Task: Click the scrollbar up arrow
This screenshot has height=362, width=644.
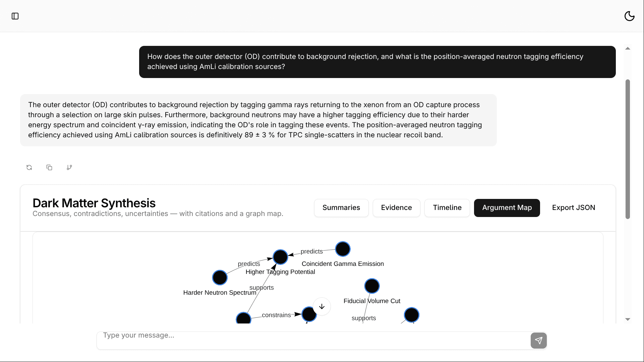Action: point(628,49)
